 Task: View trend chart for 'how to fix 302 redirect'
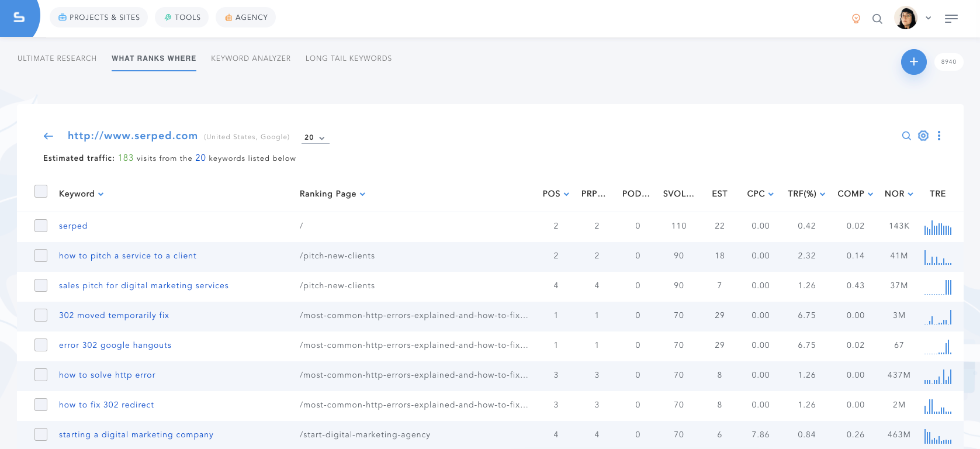point(938,406)
